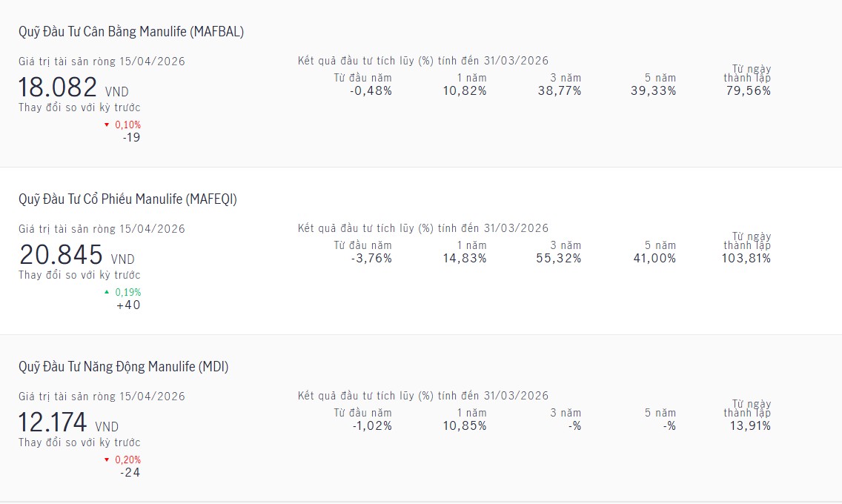
Task: Click MDI's year-to-date return of -1,02%
Action: coord(371,426)
